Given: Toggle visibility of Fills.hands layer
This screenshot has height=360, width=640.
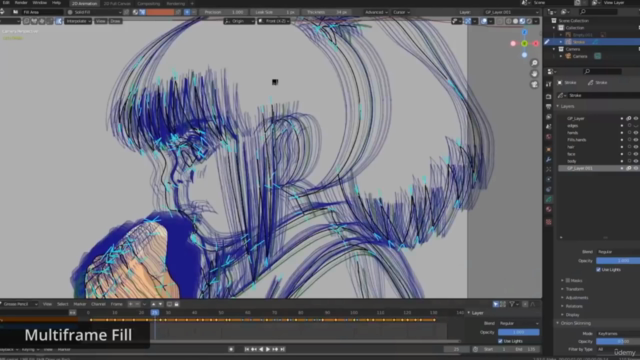Looking at the screenshot, I should (636, 140).
